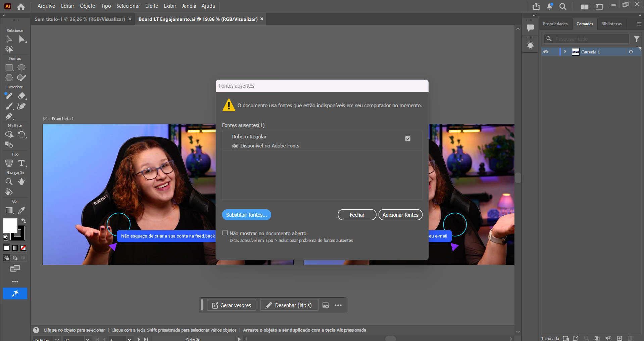The image size is (644, 341).
Task: Enable 'Não mostrar no documento aberto' checkbox
Action: [225, 233]
